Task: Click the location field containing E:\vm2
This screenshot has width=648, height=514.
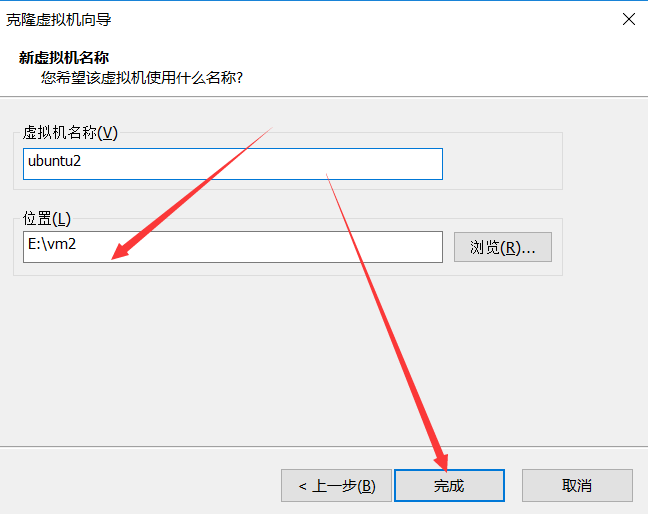Action: pos(233,247)
